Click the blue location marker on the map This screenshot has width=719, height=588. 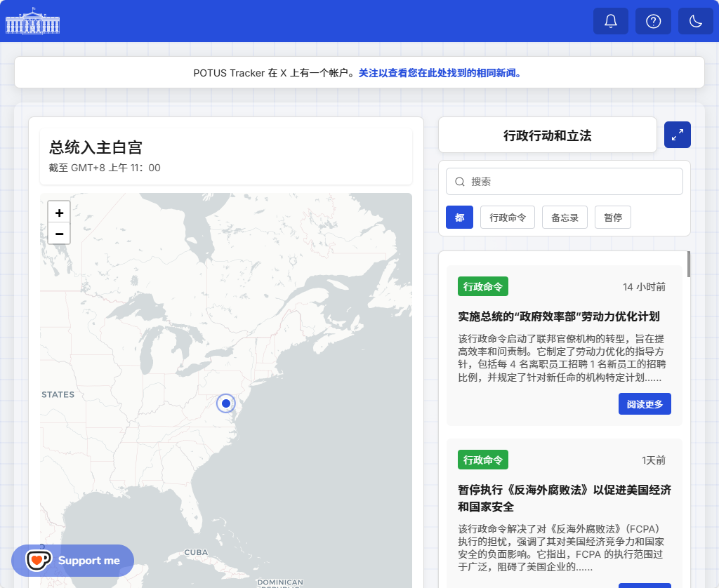[x=225, y=403]
